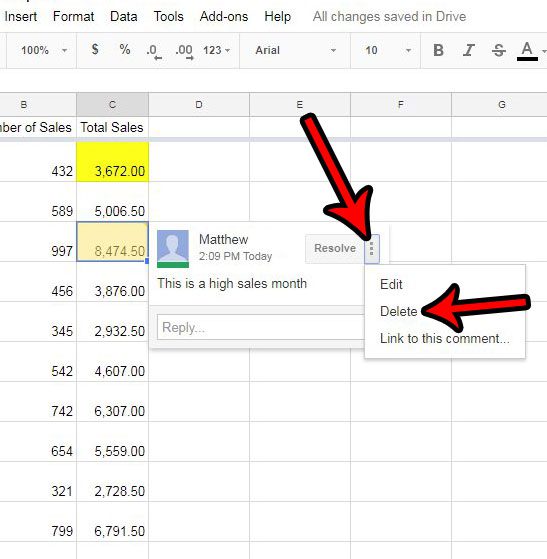Decrease decimal places button
The image size is (547, 559).
tap(154, 51)
